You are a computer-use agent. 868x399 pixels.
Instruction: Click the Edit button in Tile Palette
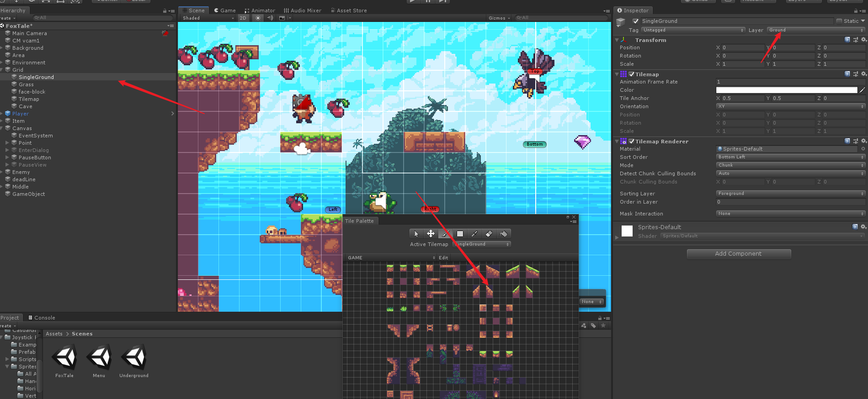[x=443, y=258]
